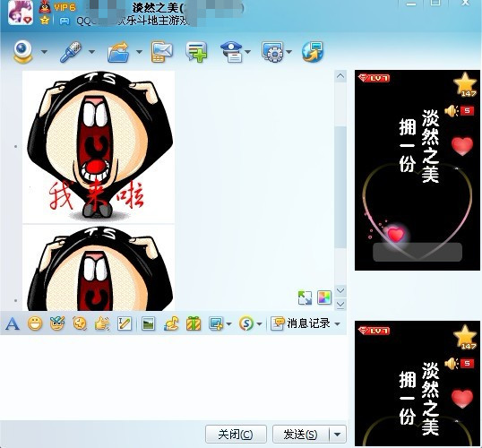The width and height of the screenshot is (482, 448).
Task: Click the star 147 in upper QQ show
Action: (465, 84)
